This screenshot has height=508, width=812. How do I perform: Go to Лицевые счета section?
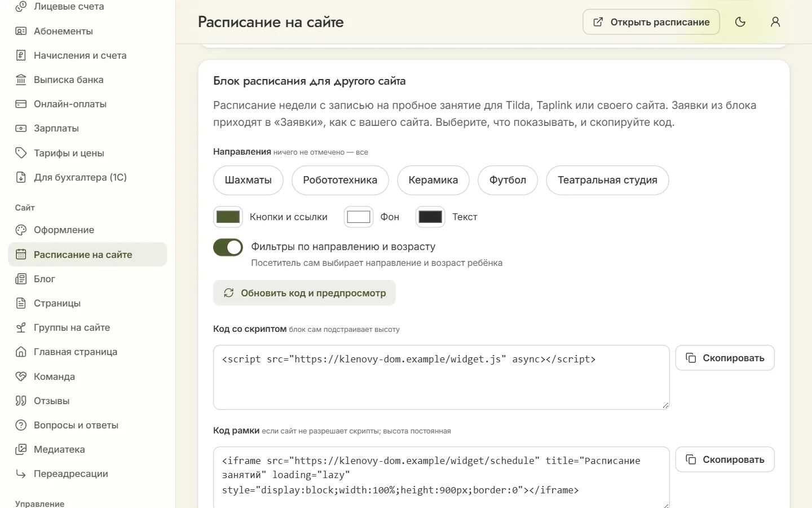[x=87, y=7]
